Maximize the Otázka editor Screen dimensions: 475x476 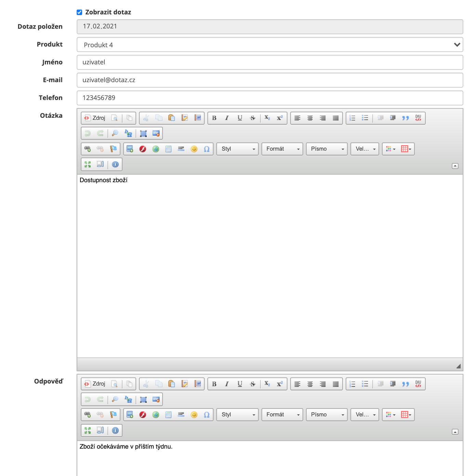pyautogui.click(x=88, y=164)
